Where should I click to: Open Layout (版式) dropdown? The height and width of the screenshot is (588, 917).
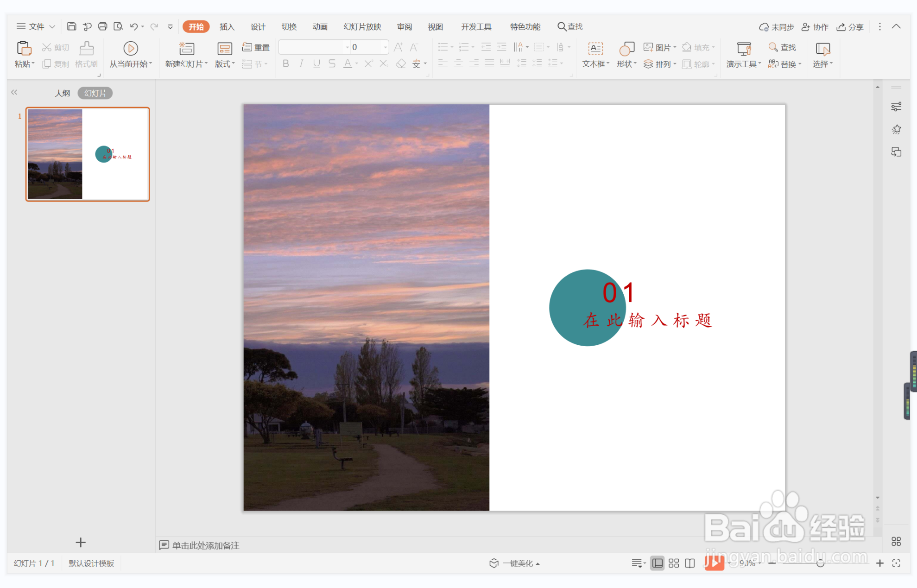point(225,64)
